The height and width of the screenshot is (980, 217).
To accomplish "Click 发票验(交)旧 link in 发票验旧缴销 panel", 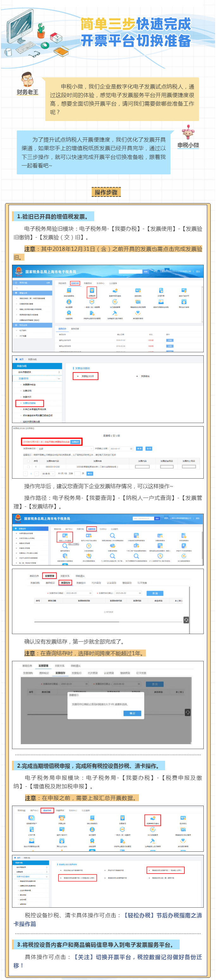I will pyautogui.click(x=88, y=376).
